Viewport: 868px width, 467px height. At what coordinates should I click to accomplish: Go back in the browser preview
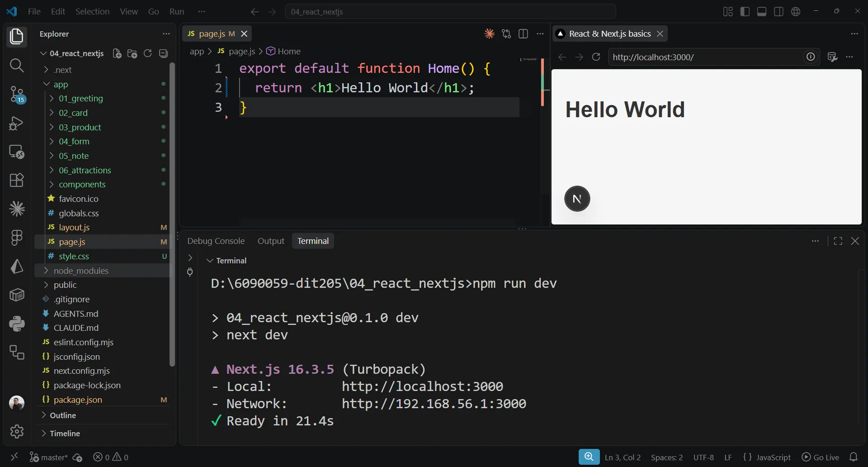562,57
